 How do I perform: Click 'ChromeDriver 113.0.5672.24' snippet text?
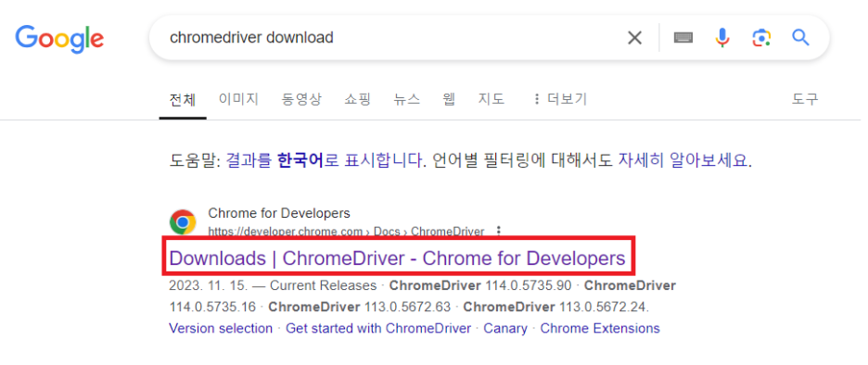pos(555,307)
